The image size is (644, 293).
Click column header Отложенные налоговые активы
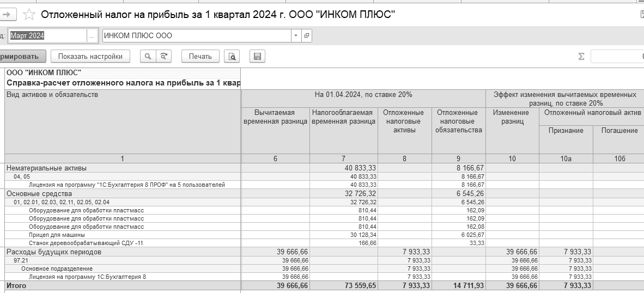point(405,131)
